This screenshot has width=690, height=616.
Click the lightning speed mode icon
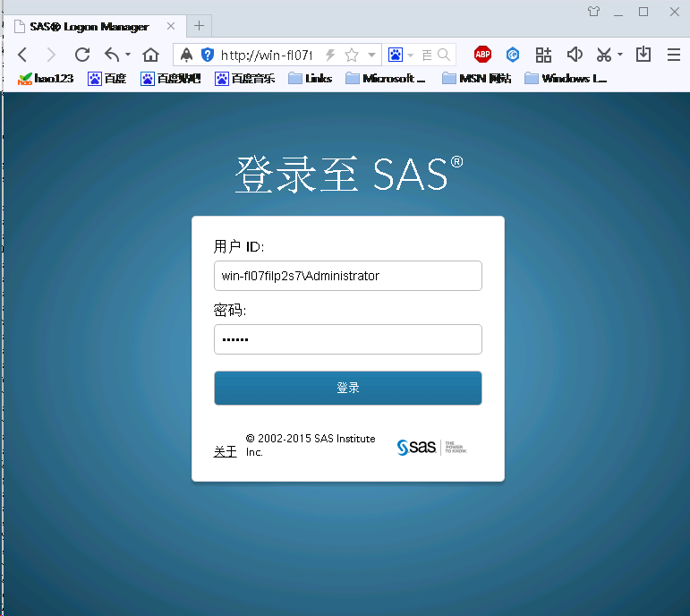(330, 55)
